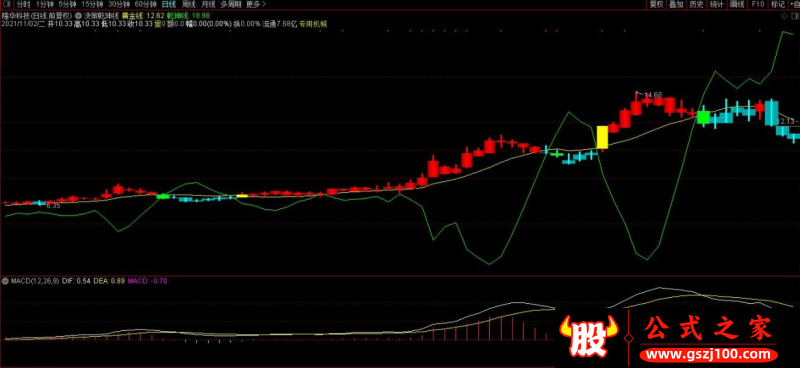Switch to 周线 weekly chart tab
Image resolution: width=800 pixels, height=368 pixels.
click(x=188, y=4)
